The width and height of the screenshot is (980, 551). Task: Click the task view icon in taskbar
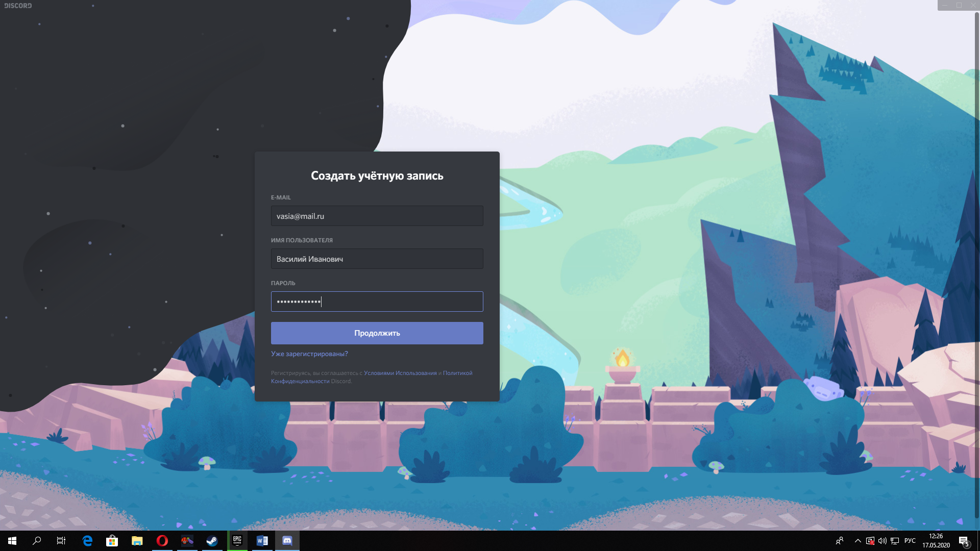tap(61, 540)
